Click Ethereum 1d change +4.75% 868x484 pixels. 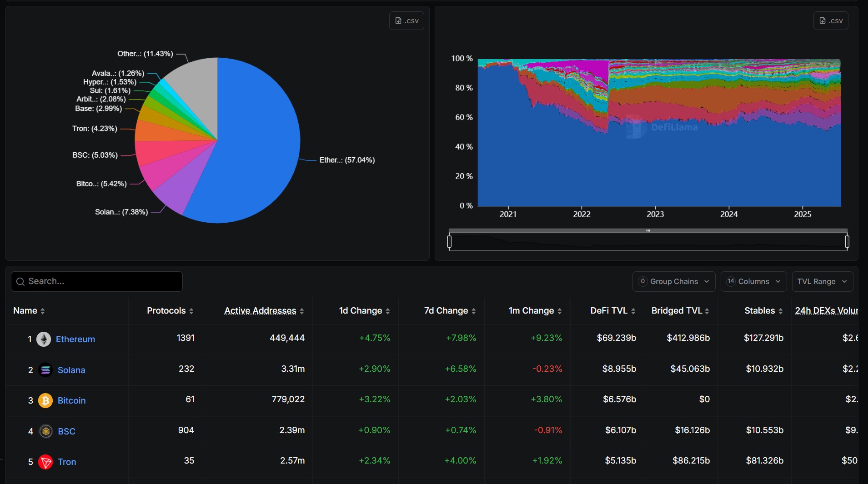point(375,338)
